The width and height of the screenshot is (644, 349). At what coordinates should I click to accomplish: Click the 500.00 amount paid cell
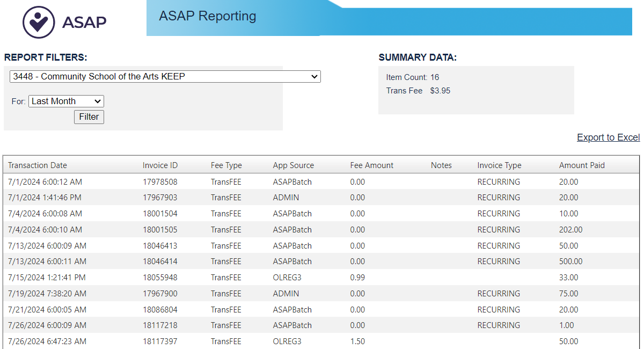tap(570, 261)
